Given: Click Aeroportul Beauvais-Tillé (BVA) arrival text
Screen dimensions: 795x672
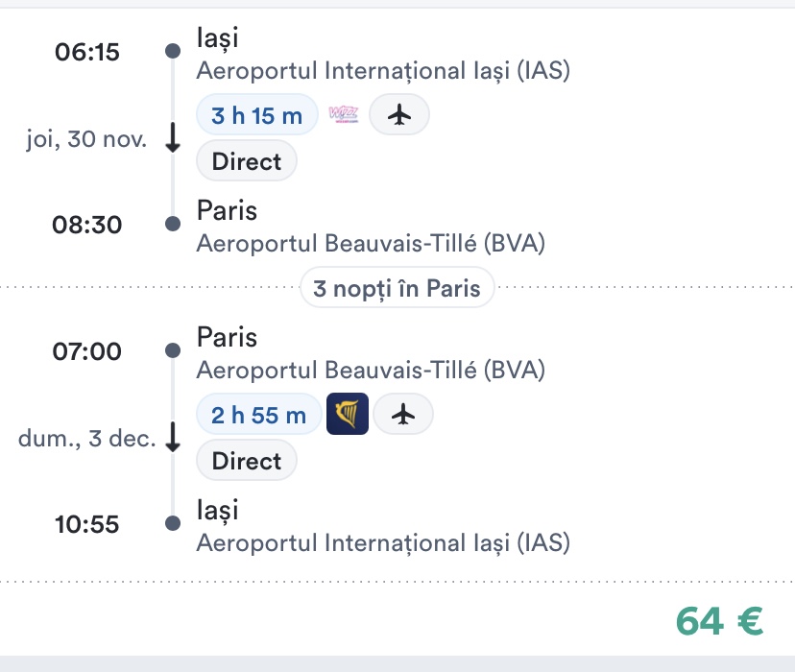Looking at the screenshot, I should coord(371,244).
